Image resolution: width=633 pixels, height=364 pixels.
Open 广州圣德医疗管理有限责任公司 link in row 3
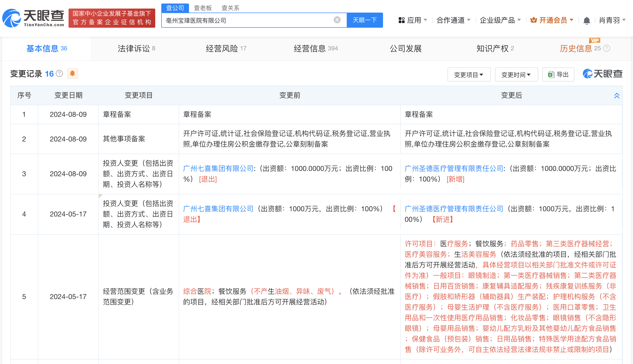point(454,168)
